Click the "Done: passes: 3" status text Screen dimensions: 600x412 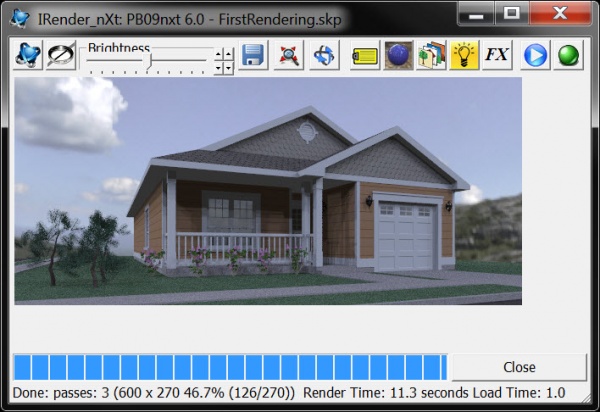point(61,393)
